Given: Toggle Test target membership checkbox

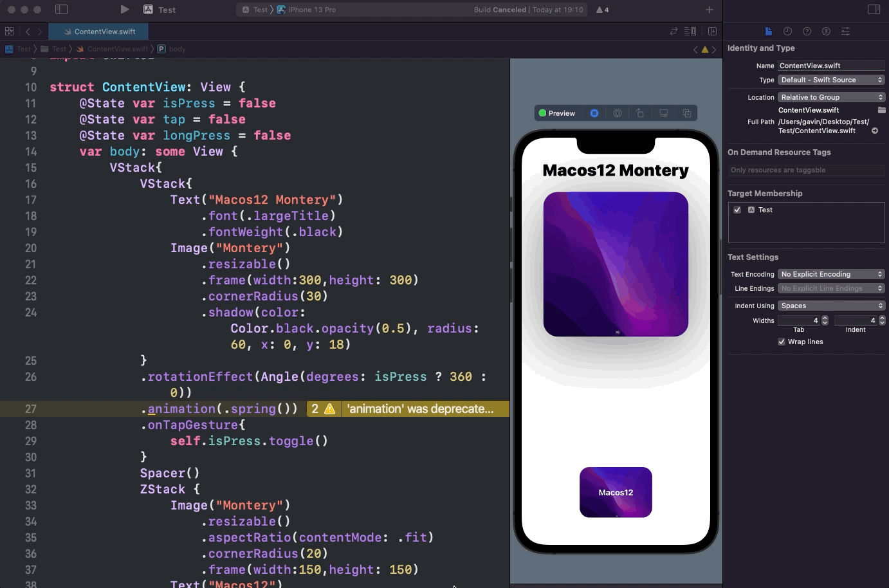Looking at the screenshot, I should pyautogui.click(x=737, y=210).
